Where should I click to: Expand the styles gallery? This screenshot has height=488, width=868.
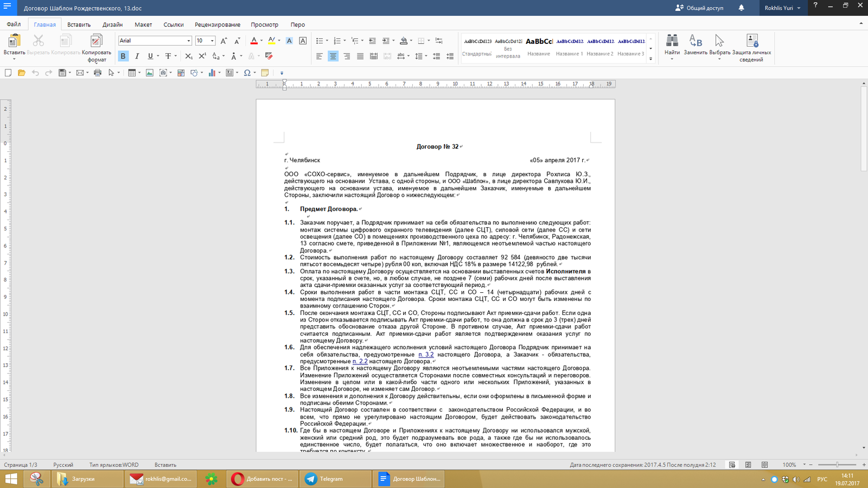click(x=650, y=59)
